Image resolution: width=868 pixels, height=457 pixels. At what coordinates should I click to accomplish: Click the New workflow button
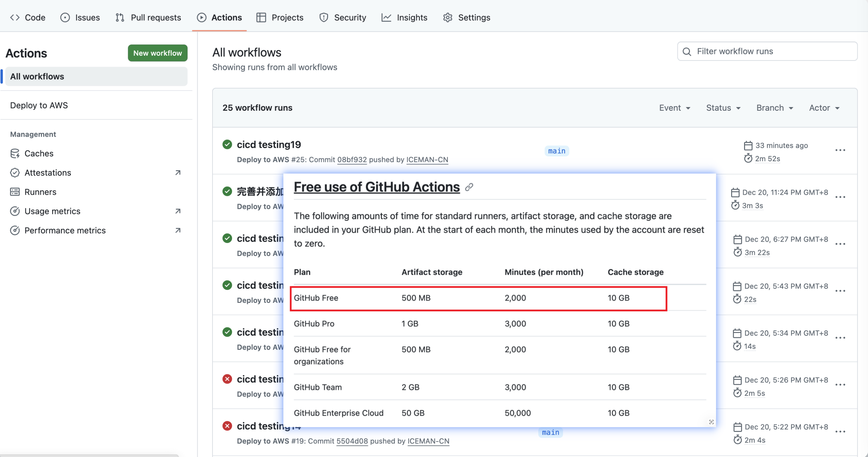(x=157, y=53)
